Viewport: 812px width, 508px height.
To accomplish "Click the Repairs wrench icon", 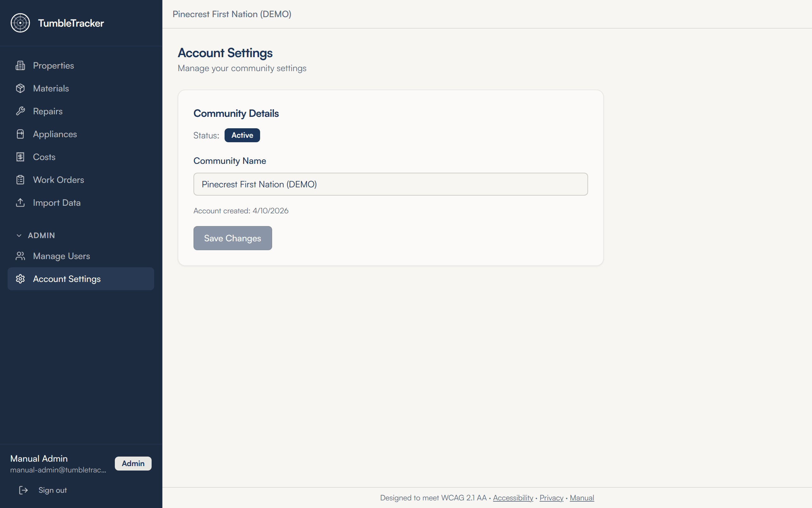I will (x=20, y=111).
